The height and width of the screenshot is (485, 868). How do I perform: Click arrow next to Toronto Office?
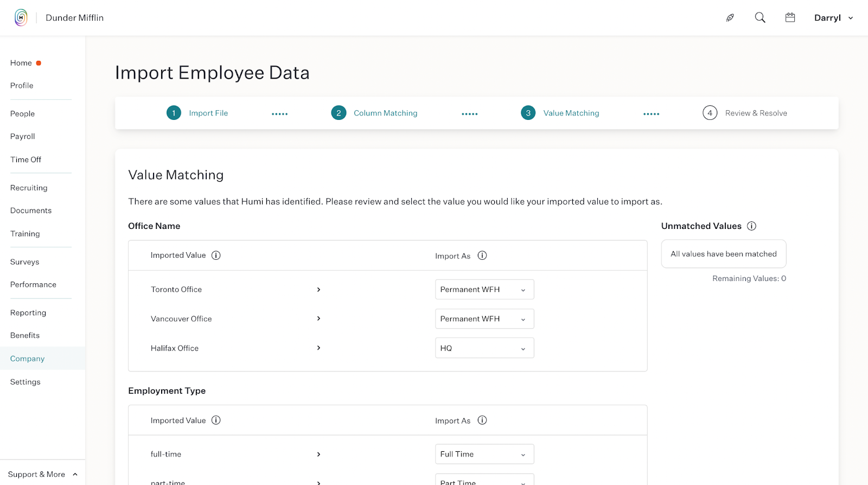[318, 290]
